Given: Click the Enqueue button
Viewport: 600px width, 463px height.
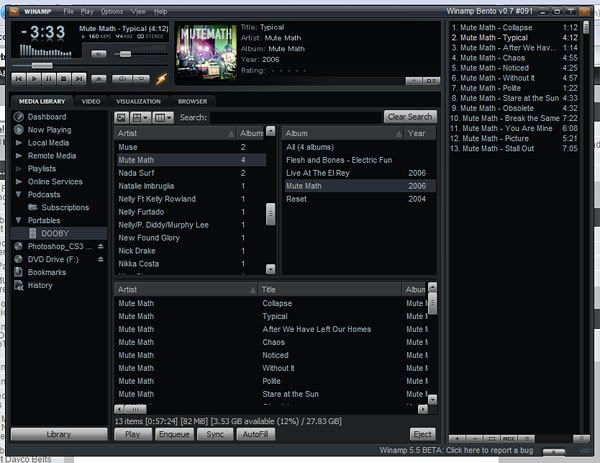Looking at the screenshot, I should (x=174, y=434).
